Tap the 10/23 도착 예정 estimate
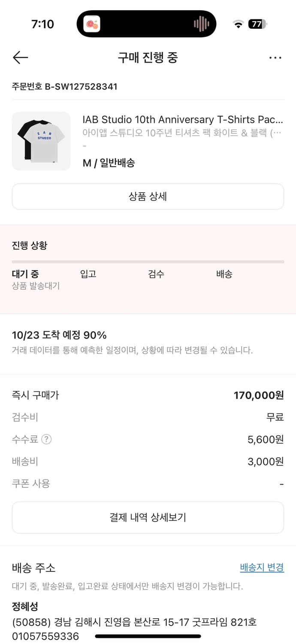This screenshot has width=296, height=644. [59, 335]
